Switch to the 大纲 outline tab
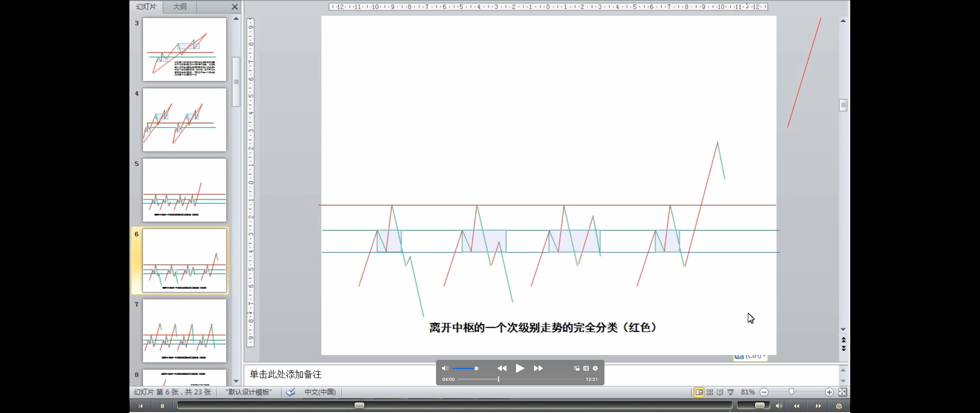This screenshot has height=413, width=980. pos(180,7)
